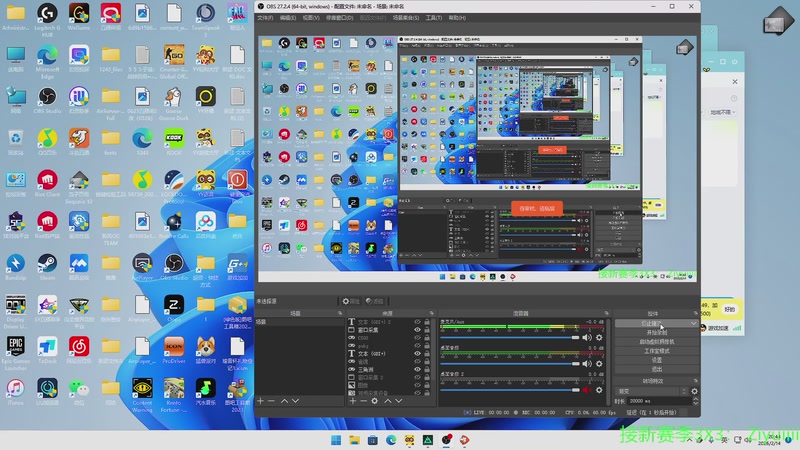Screen dimensions: 800x450
Task: Open the 视图(V) menu in OBS
Action: (x=311, y=18)
